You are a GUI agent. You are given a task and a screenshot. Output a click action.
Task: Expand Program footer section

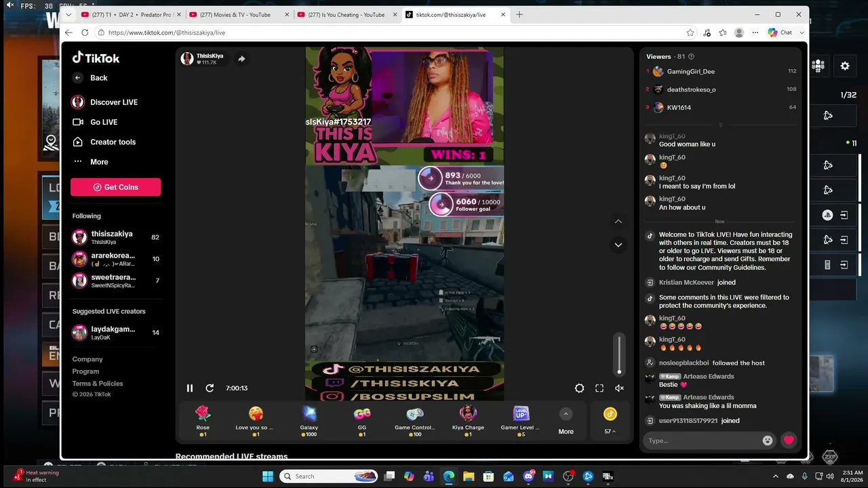tap(85, 371)
